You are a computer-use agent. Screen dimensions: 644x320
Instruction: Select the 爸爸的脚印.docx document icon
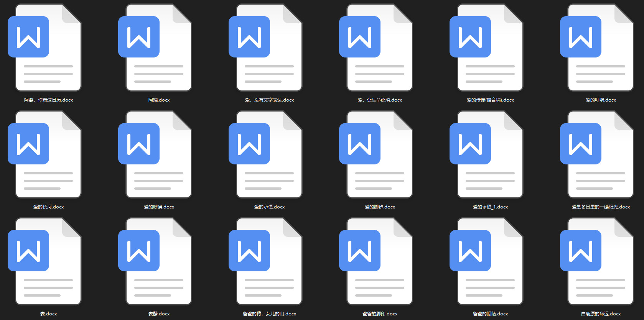coord(376,261)
